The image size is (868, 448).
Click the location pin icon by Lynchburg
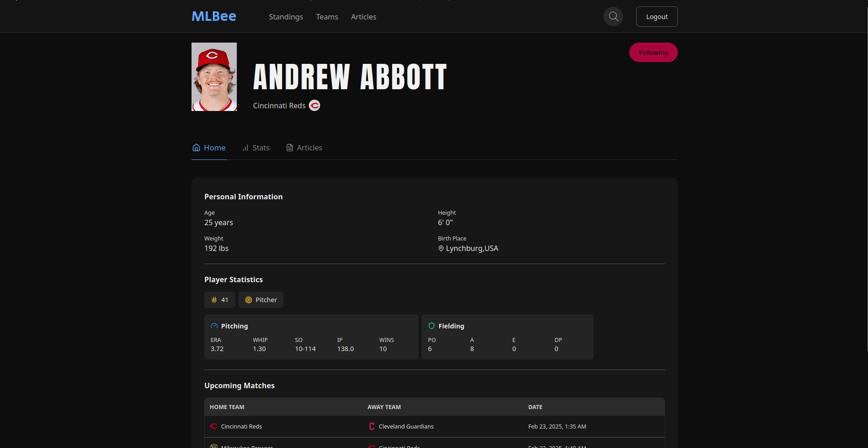coord(441,248)
